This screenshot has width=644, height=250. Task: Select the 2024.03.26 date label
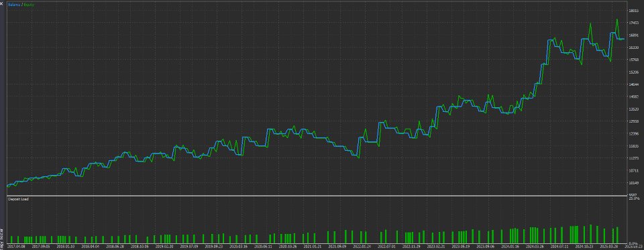[x=535, y=247]
